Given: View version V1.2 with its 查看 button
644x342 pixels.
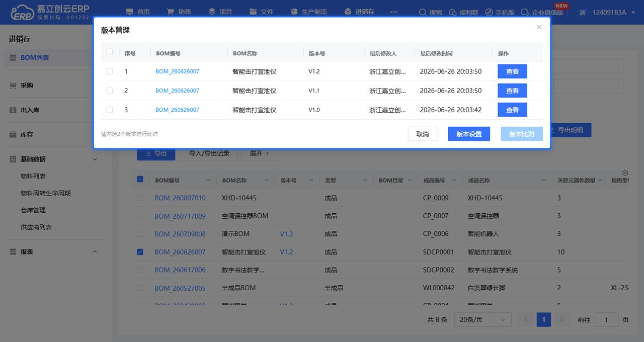Looking at the screenshot, I should click(x=512, y=71).
